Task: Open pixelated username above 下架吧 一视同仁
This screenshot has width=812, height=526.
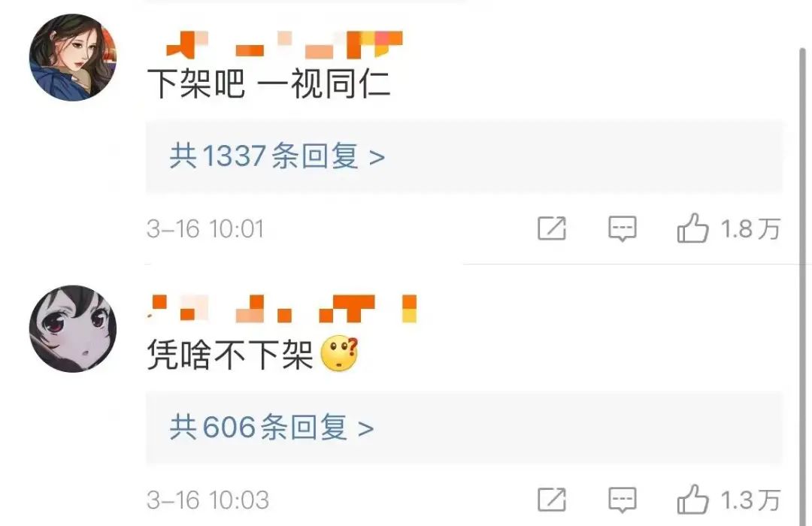Action: click(x=284, y=44)
